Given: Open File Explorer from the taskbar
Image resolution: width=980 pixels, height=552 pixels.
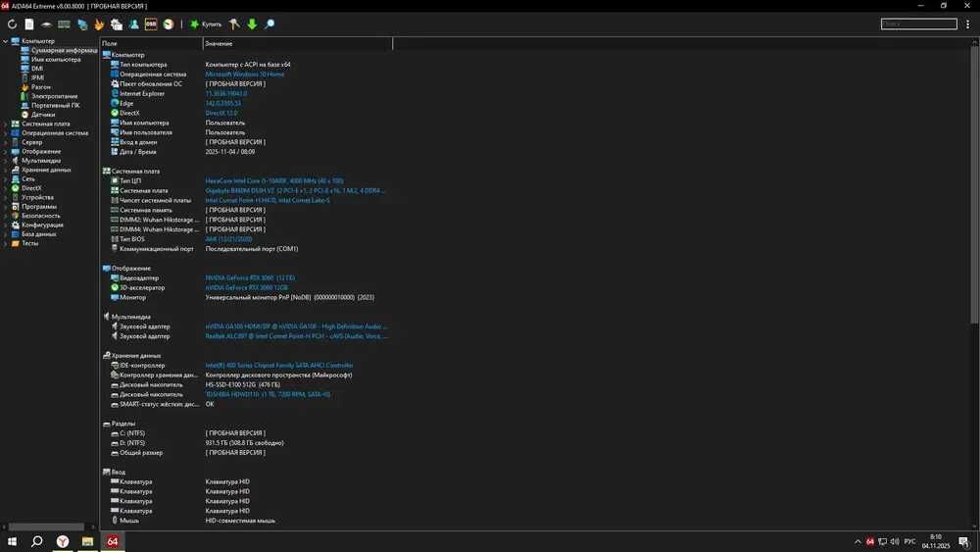Looking at the screenshot, I should 87,541.
